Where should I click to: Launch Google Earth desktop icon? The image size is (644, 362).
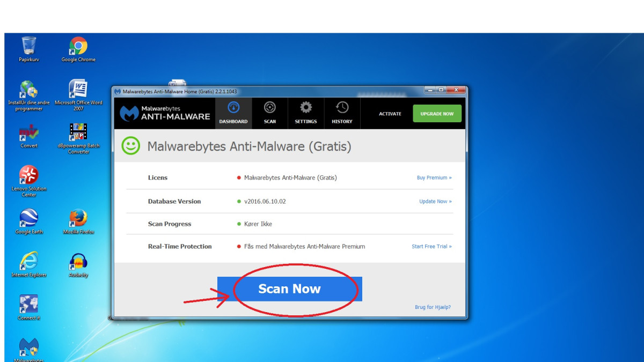click(29, 221)
